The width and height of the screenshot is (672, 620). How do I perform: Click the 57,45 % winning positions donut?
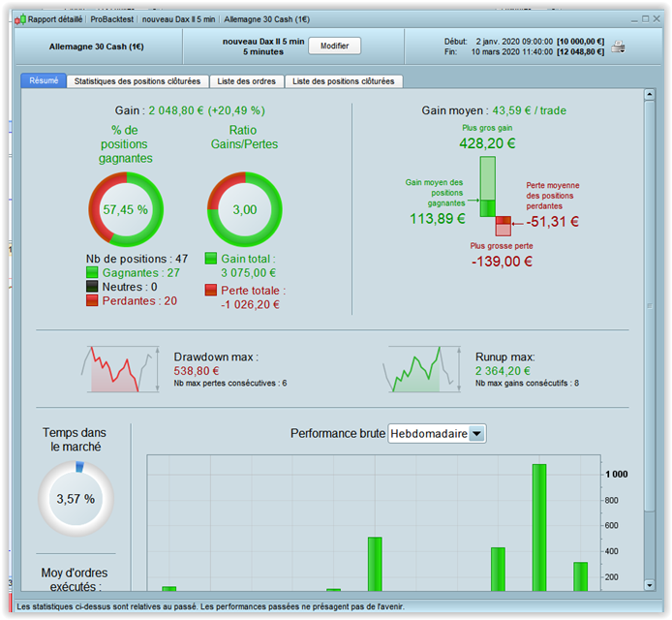126,209
